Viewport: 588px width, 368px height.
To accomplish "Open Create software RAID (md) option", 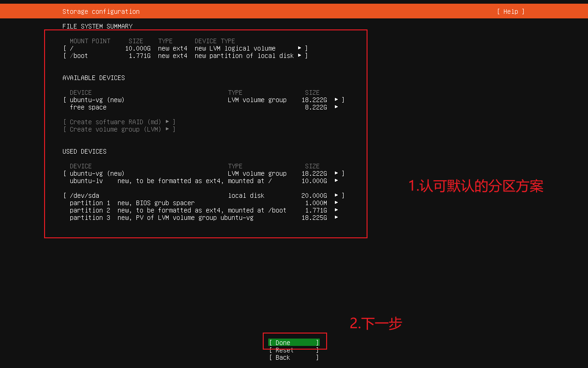I will [x=119, y=122].
